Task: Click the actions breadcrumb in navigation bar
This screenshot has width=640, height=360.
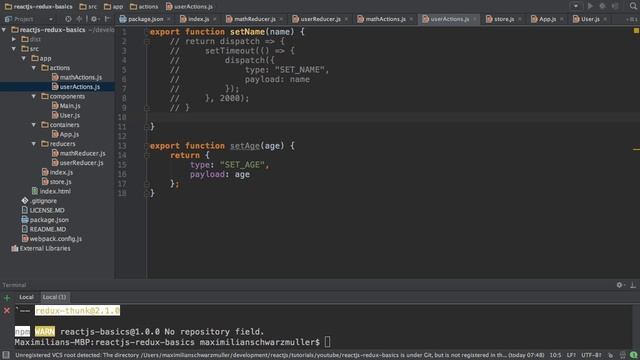Action: click(144, 7)
